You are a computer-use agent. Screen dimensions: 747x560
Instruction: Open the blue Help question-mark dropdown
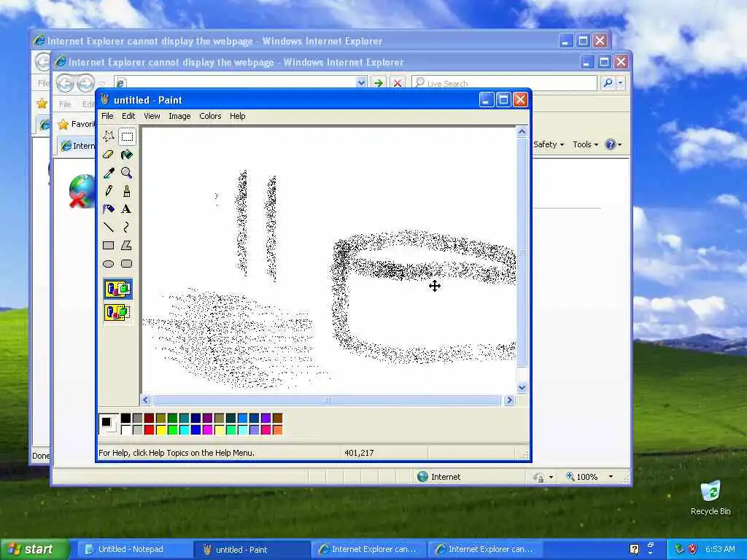coord(613,144)
